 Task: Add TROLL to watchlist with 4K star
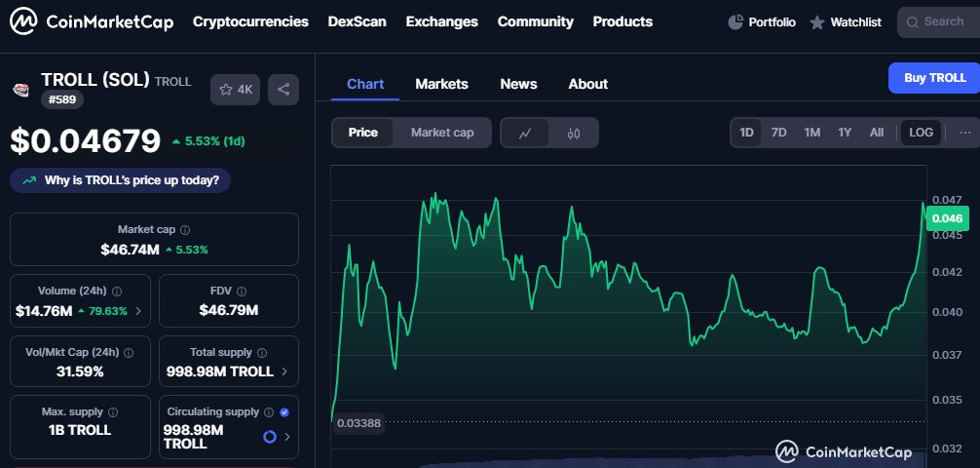click(236, 90)
